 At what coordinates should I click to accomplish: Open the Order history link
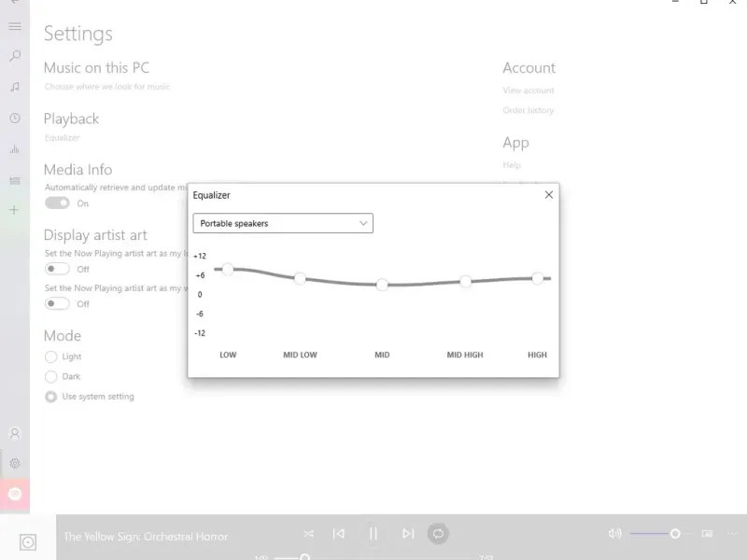528,110
